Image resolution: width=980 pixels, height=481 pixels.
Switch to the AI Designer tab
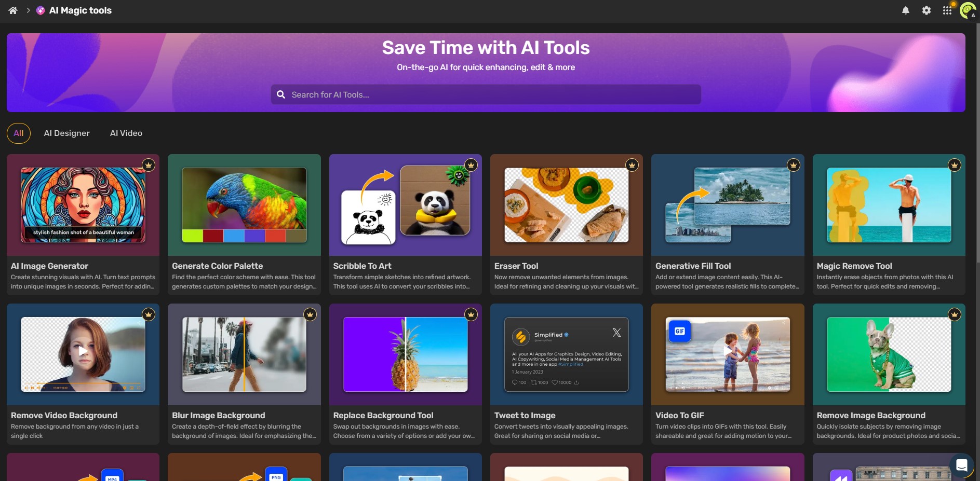coord(67,133)
